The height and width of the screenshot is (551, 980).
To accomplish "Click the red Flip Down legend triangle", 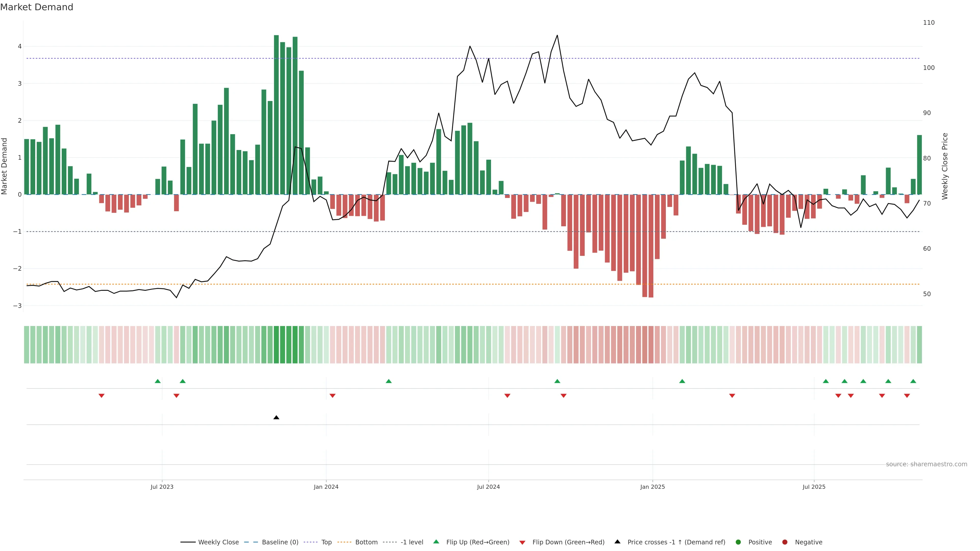I will pyautogui.click(x=522, y=542).
